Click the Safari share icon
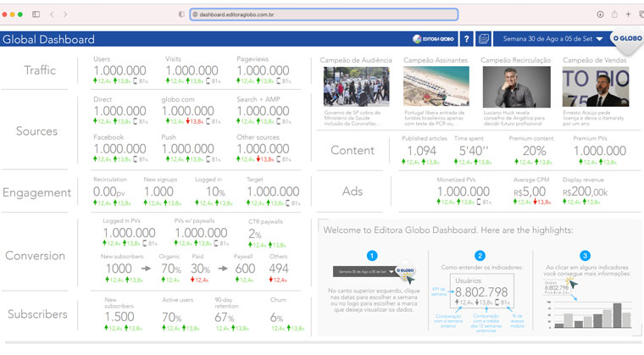 pos(614,14)
